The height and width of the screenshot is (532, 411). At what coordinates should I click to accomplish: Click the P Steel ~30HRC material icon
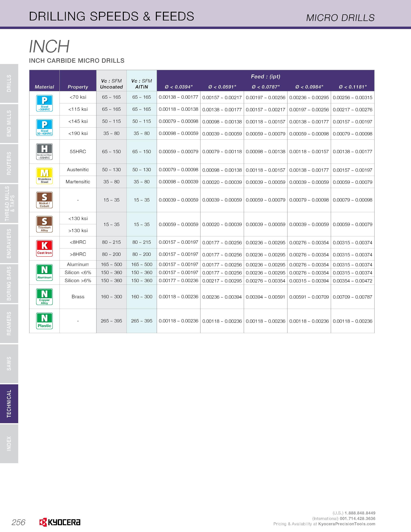pos(44,103)
